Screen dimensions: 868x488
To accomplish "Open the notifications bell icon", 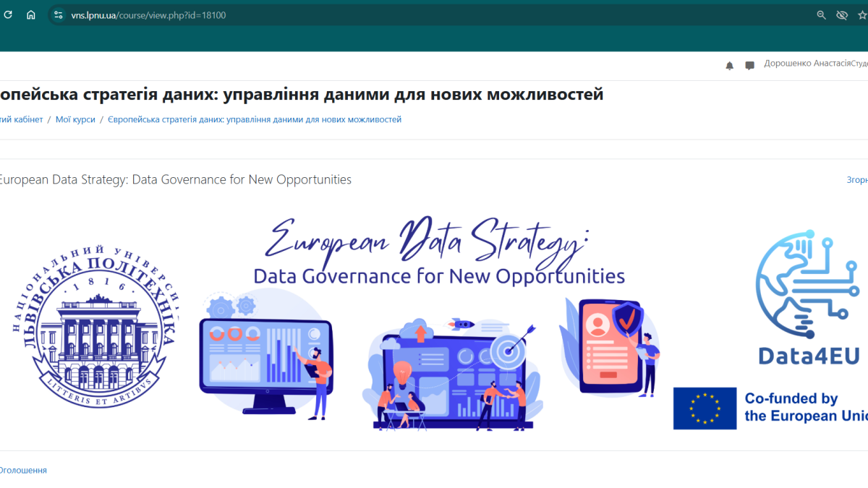I will (x=729, y=66).
